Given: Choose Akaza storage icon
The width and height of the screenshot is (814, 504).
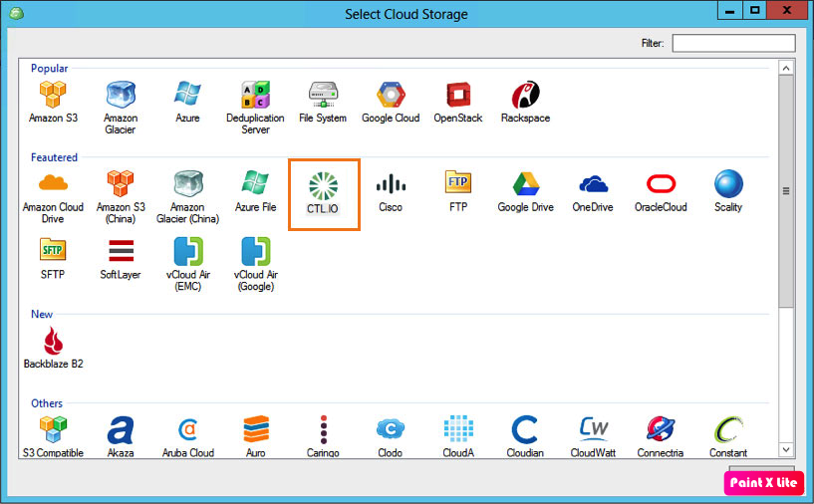Looking at the screenshot, I should coord(121,430).
